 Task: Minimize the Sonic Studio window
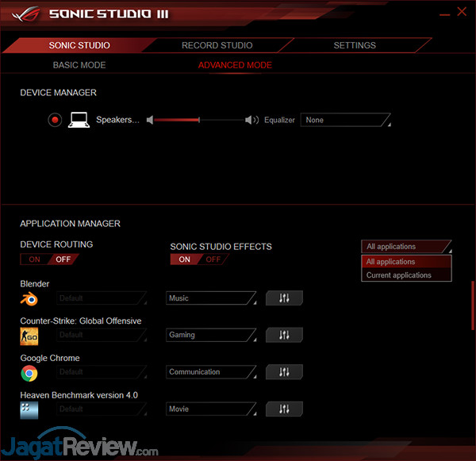[445, 14]
